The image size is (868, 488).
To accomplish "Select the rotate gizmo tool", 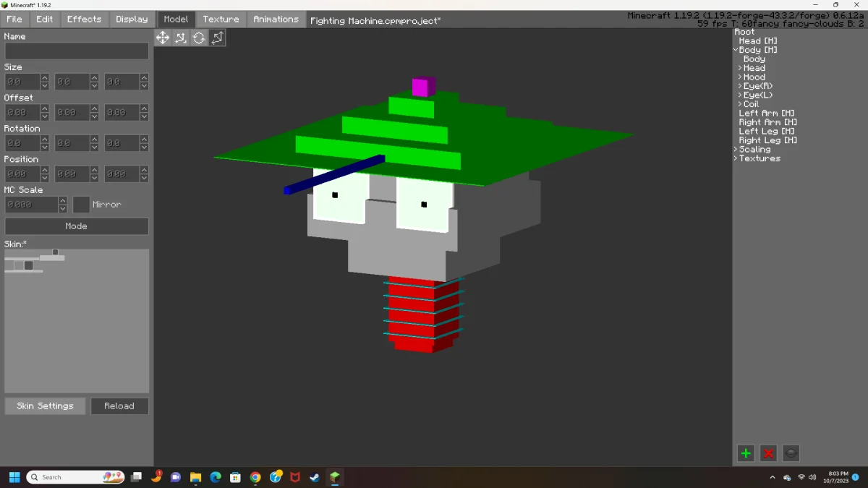I will (x=199, y=38).
